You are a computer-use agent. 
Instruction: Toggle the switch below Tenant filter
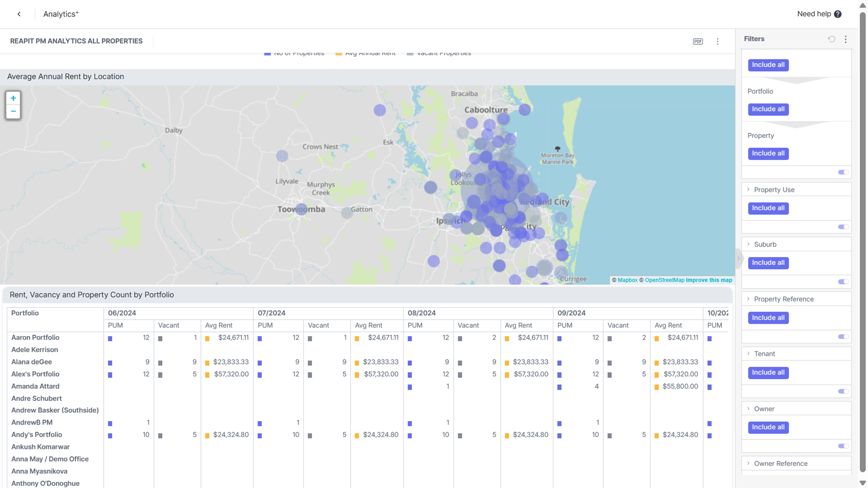(843, 391)
